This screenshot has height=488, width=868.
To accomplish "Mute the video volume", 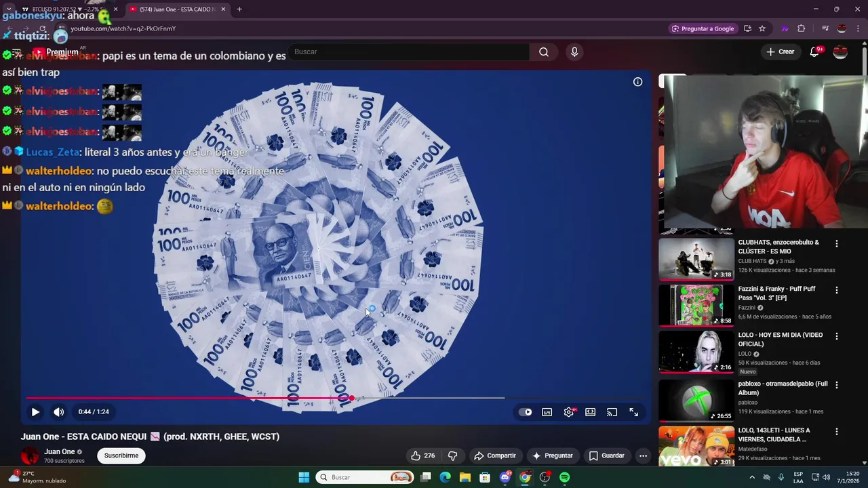I will 59,411.
